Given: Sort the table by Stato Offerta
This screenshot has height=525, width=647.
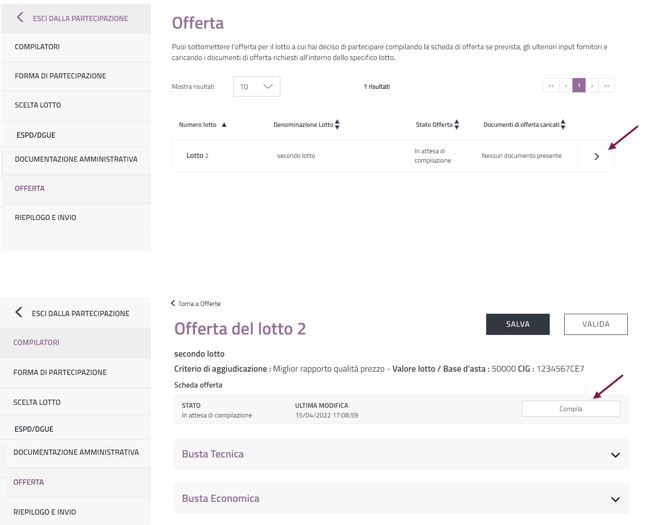Looking at the screenshot, I should click(456, 125).
